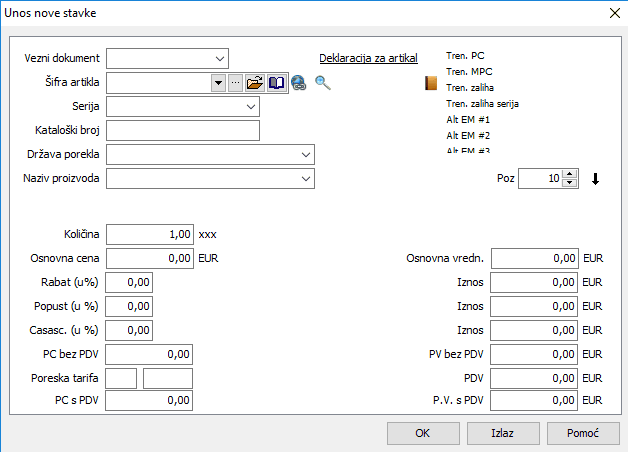Image resolution: width=628 pixels, height=452 pixels.
Task: Increase the Poz value with up spinner
Action: click(570, 174)
